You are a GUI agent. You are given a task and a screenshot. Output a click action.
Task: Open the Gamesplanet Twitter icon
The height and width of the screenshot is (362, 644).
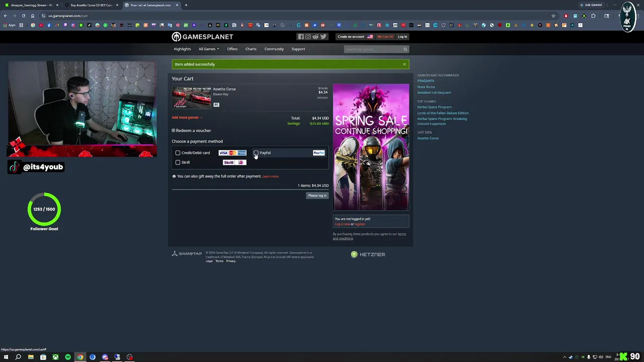[323, 37]
